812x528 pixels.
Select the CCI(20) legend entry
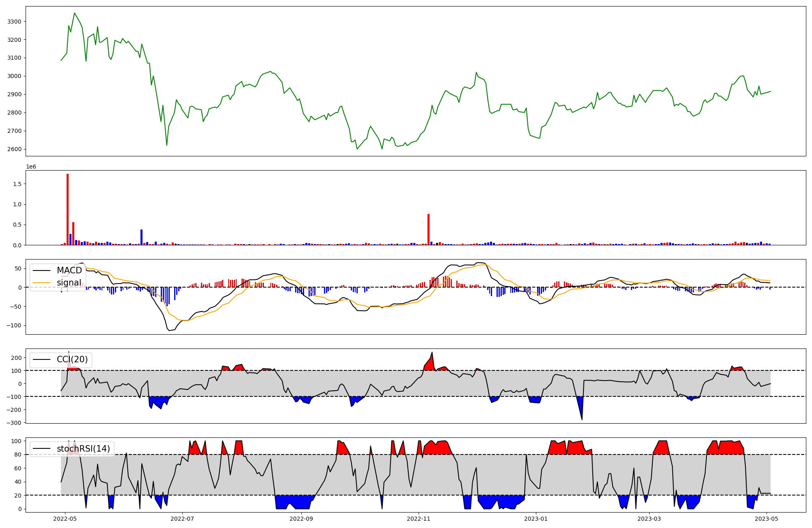point(72,359)
